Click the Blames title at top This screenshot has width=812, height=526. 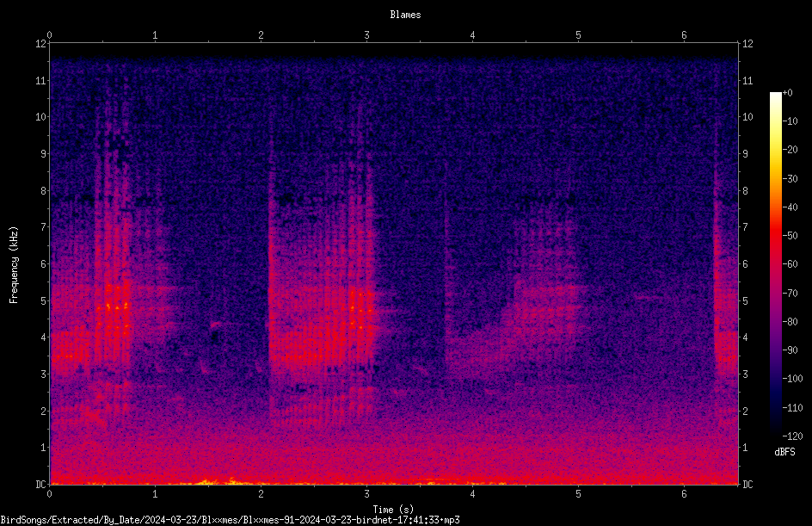(x=405, y=15)
